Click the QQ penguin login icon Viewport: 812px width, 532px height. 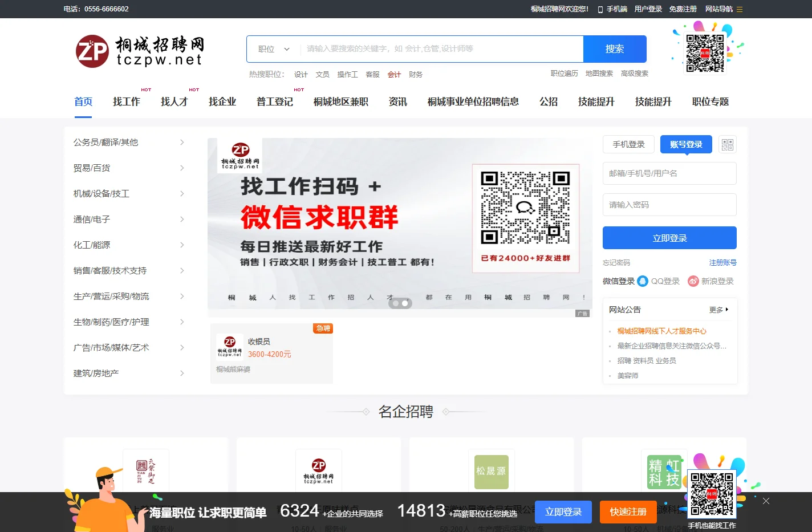point(643,281)
